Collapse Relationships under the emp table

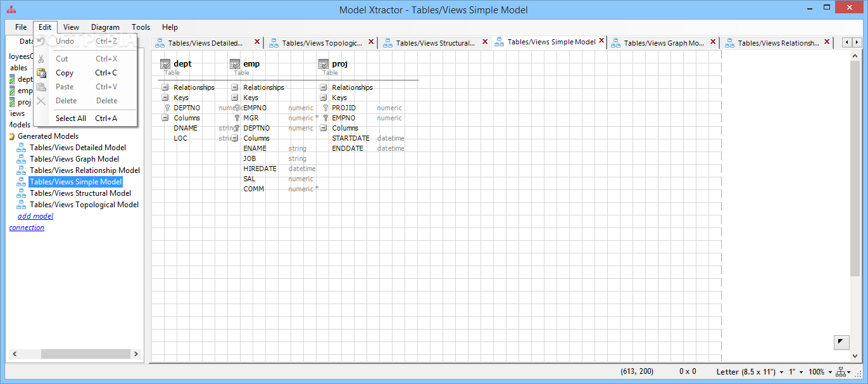pos(234,87)
